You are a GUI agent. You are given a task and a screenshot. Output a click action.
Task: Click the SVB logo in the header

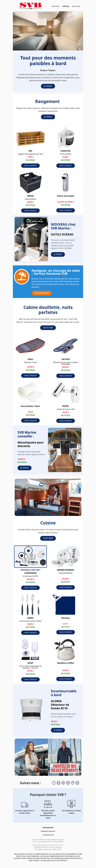tap(30, 6)
